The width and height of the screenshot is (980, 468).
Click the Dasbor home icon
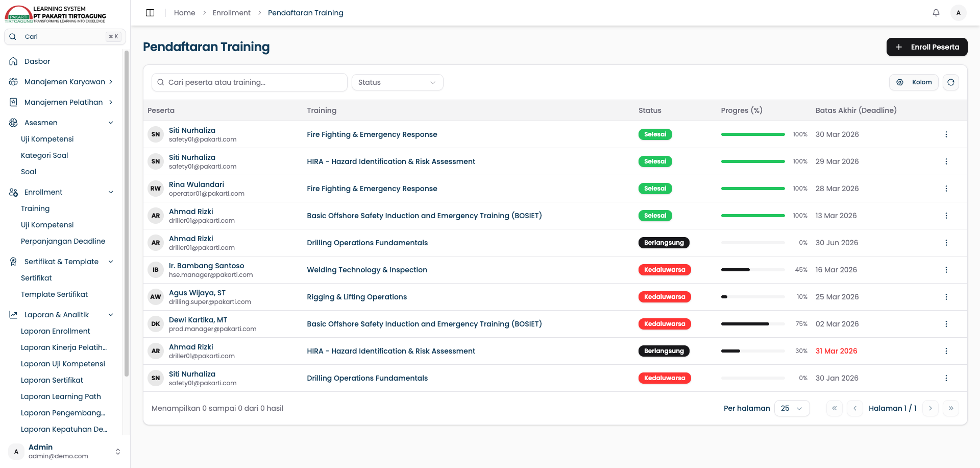[x=14, y=61]
